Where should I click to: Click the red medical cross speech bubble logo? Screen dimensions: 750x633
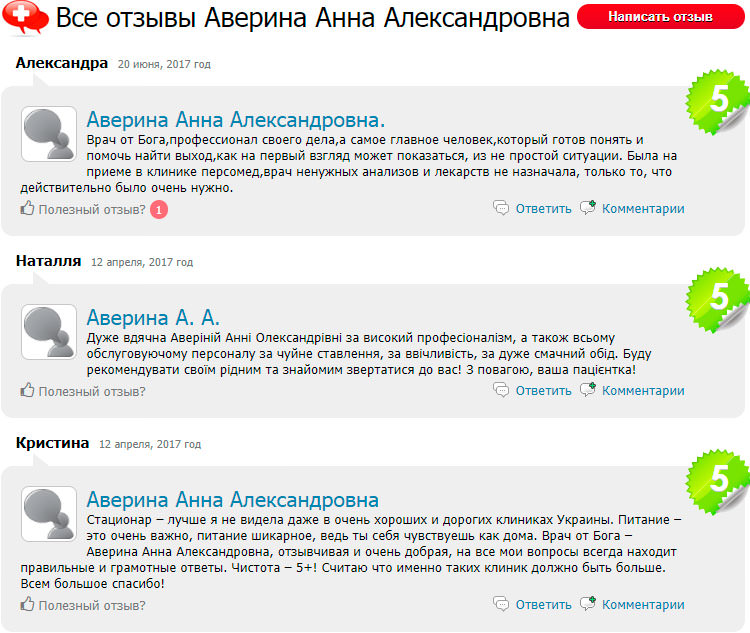(25, 18)
